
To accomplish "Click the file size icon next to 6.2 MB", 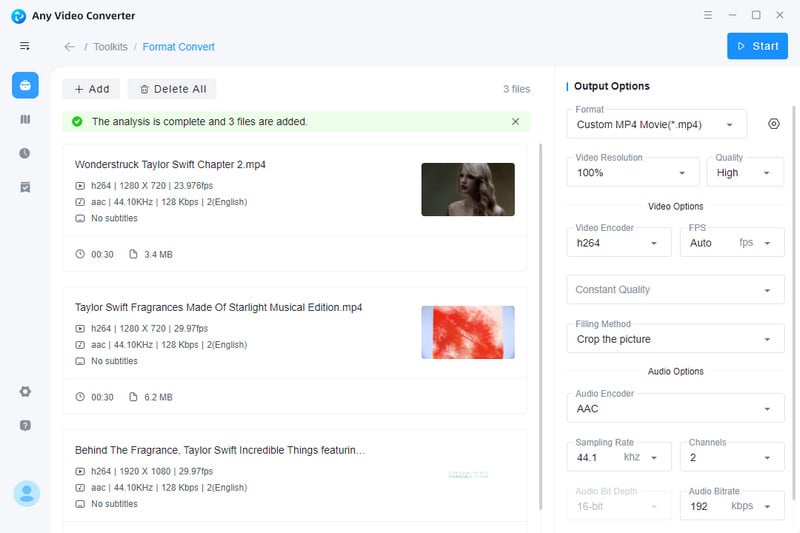I will (x=133, y=397).
